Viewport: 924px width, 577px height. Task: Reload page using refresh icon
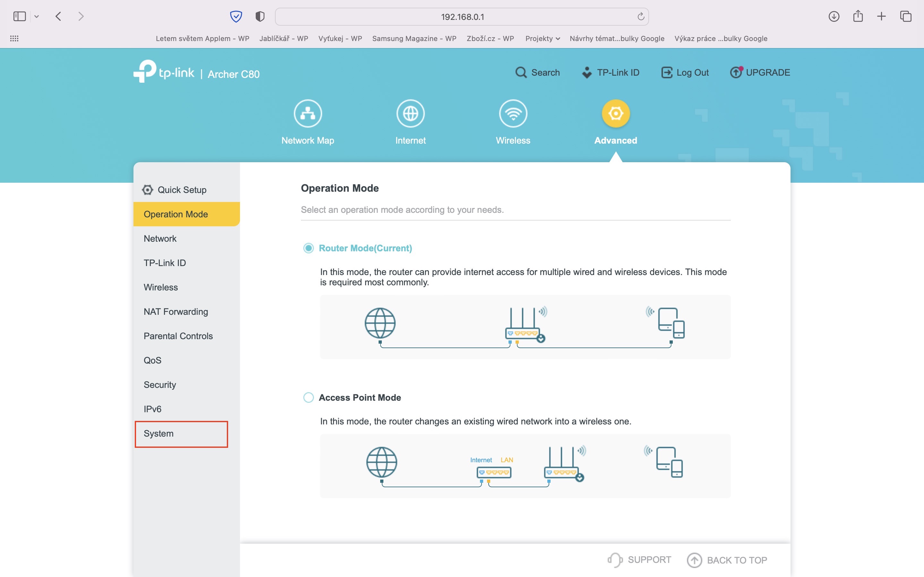(x=641, y=16)
